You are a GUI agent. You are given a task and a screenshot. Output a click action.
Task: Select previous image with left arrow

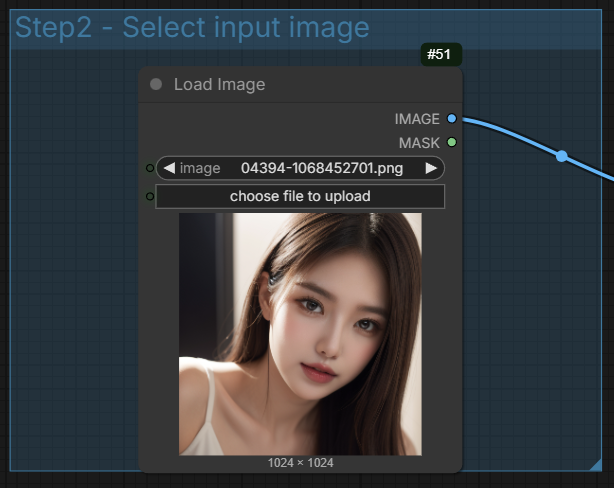[x=168, y=168]
